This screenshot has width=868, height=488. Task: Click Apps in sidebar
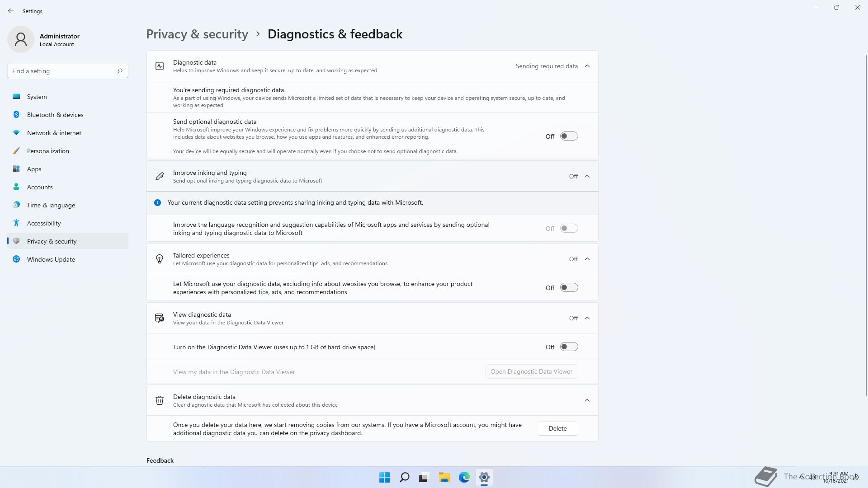pos(68,169)
